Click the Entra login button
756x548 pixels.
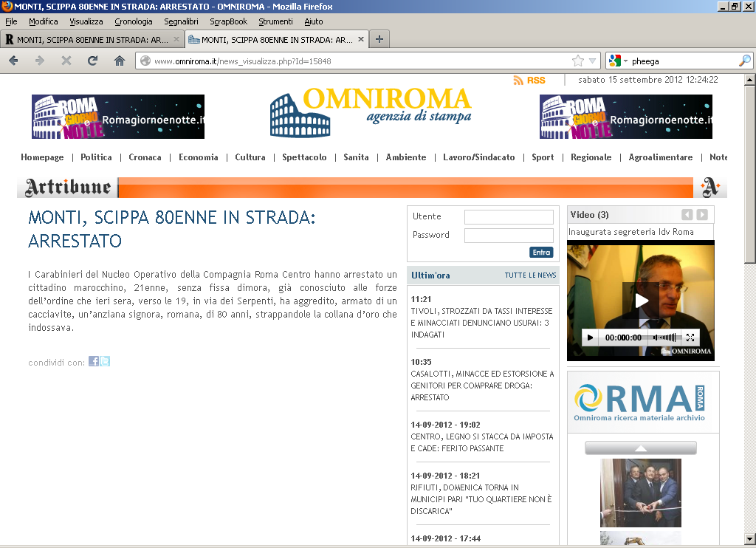tap(541, 253)
